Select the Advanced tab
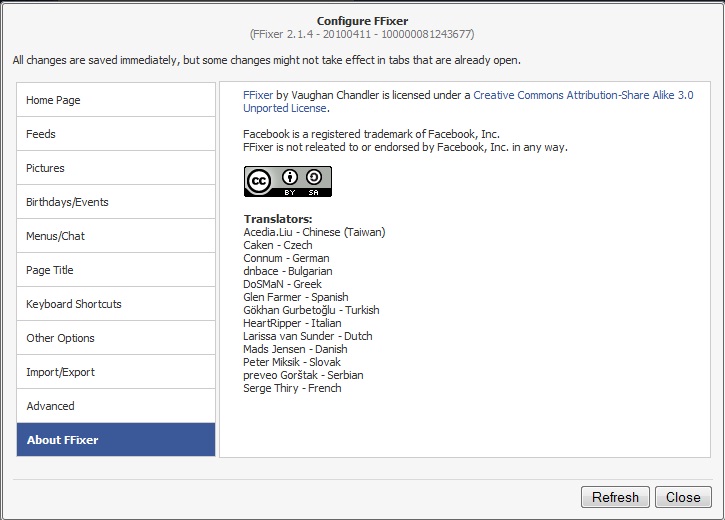The width and height of the screenshot is (725, 520). point(116,406)
